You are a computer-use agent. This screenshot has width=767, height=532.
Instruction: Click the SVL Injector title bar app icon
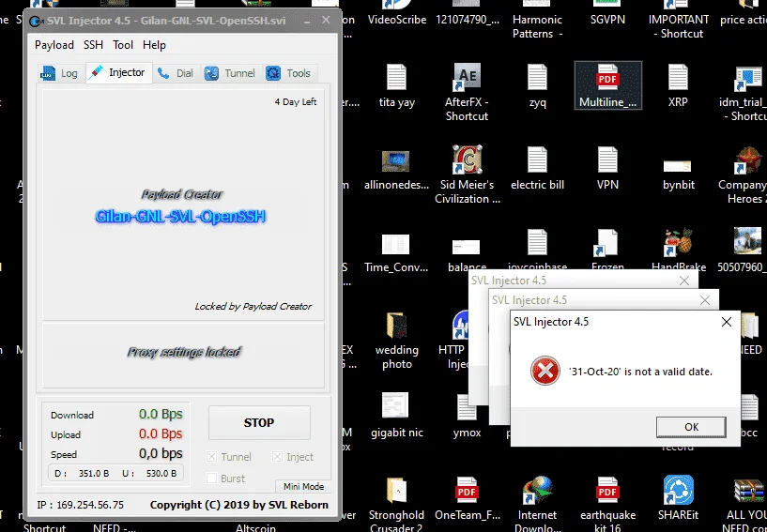(36, 22)
